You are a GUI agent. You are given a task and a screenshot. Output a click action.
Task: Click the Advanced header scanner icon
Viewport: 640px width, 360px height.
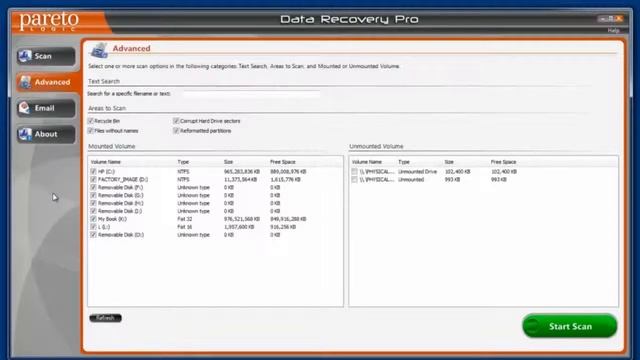pos(99,50)
